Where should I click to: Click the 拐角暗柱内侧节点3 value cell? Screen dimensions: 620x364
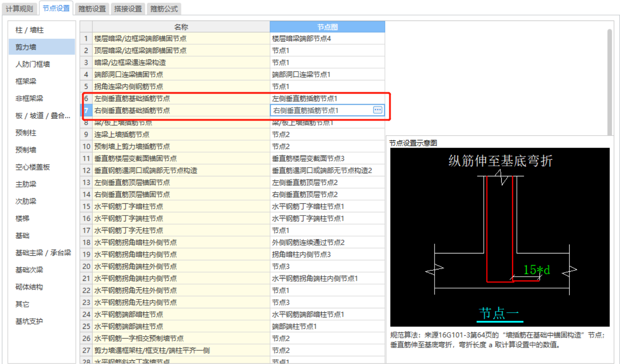coord(327,254)
